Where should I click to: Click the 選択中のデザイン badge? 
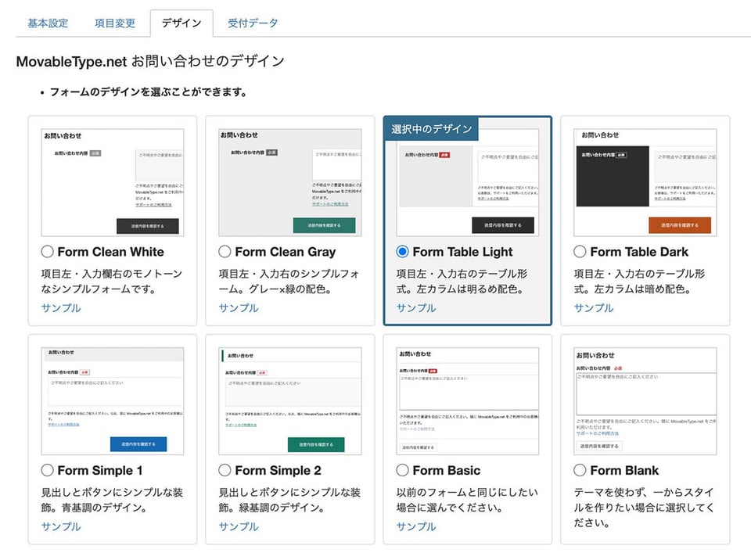[x=431, y=129]
